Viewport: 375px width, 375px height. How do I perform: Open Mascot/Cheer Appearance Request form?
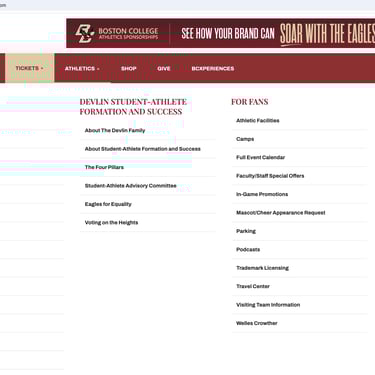point(281,213)
